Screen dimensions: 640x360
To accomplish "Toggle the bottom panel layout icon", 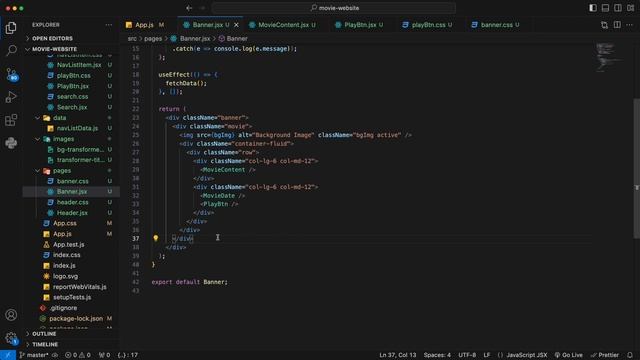I will pyautogui.click(x=605, y=8).
